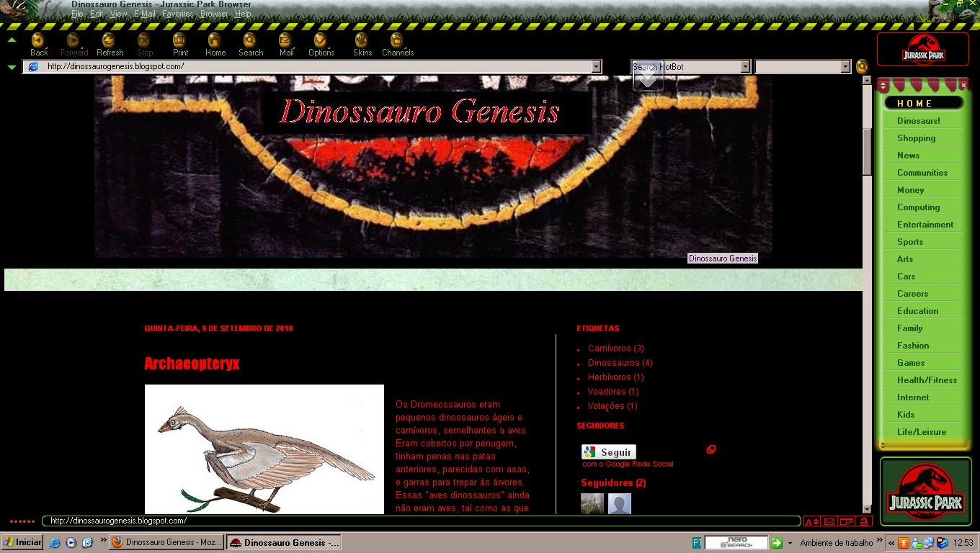Image resolution: width=980 pixels, height=553 pixels.
Task: Go to the Home page icon
Action: pos(215,44)
